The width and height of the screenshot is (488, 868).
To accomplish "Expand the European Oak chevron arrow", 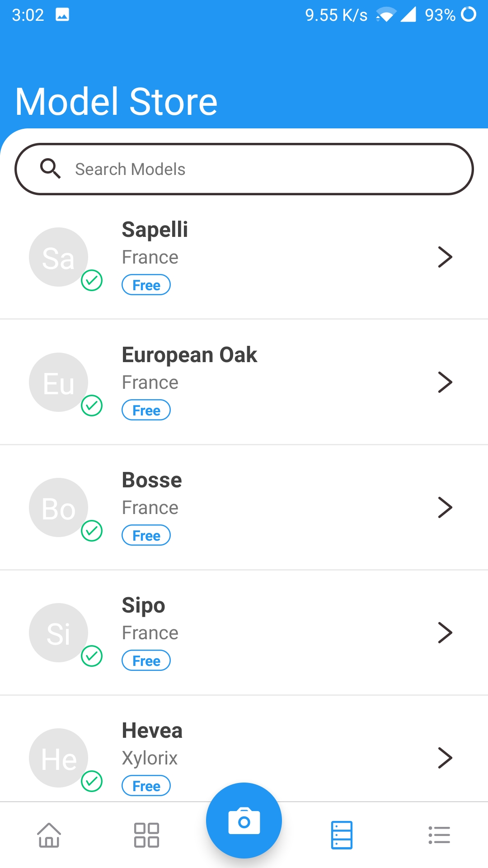I will pyautogui.click(x=445, y=382).
